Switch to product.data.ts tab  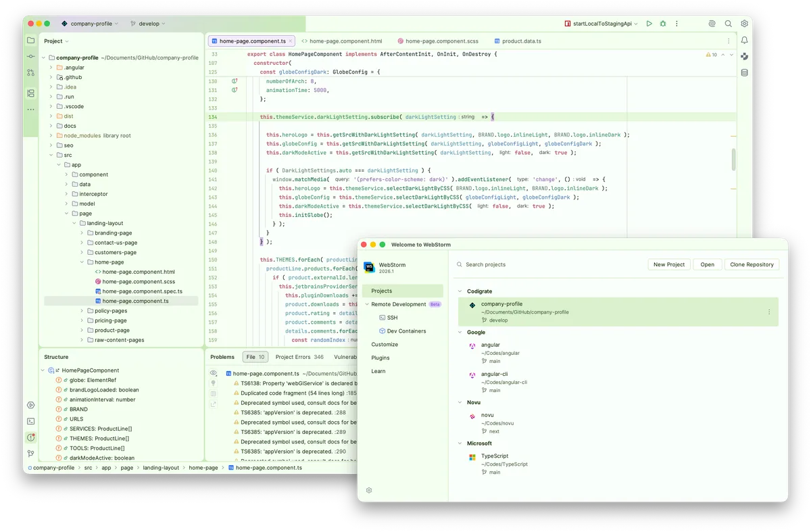click(x=517, y=41)
